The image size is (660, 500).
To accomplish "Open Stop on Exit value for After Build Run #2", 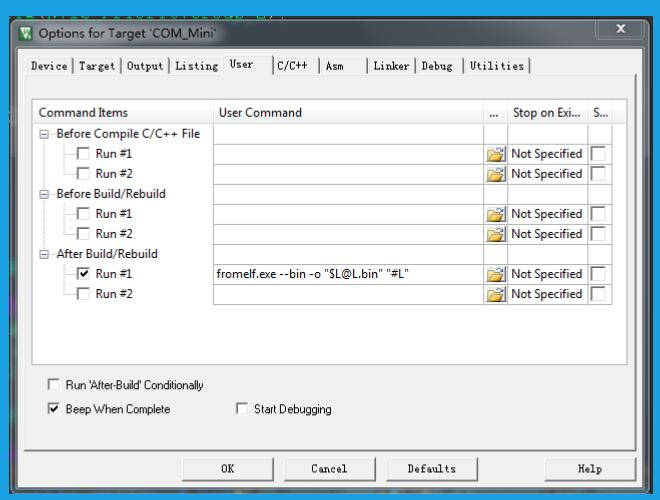I will [547, 294].
